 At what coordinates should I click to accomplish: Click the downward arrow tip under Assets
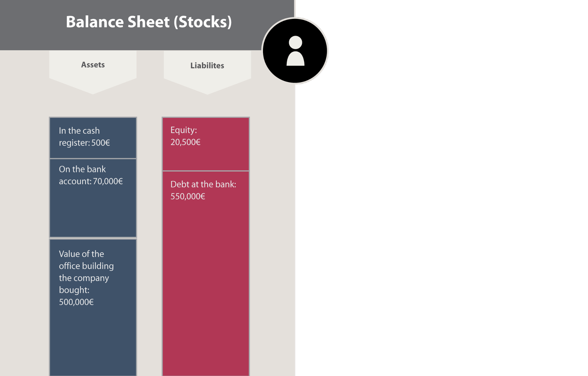(93, 91)
